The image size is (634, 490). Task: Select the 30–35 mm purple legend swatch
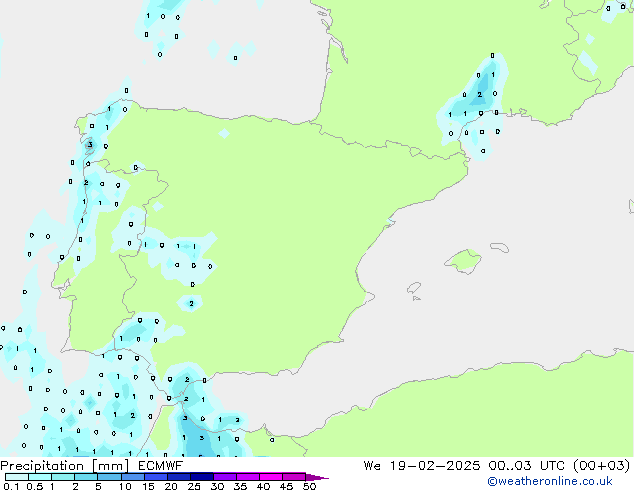[x=225, y=477]
